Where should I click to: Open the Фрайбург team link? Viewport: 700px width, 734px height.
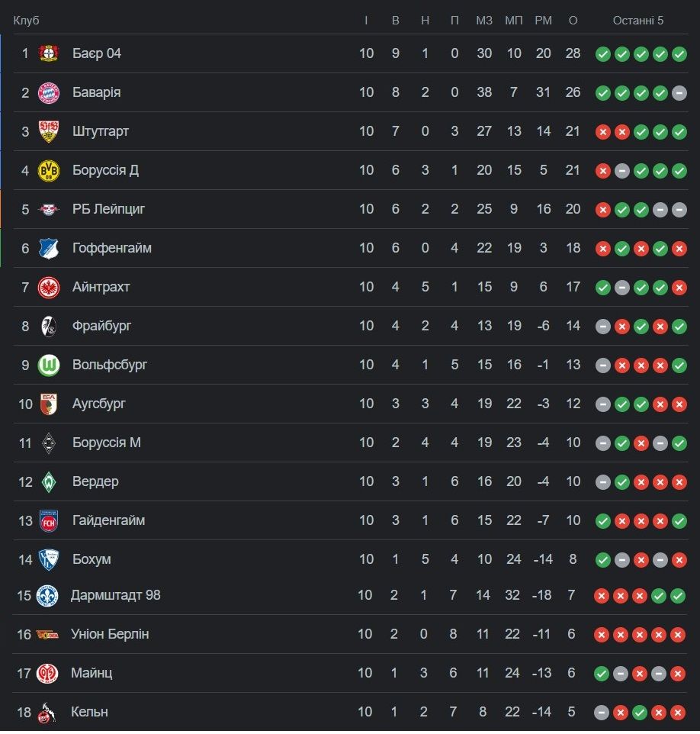click(101, 326)
